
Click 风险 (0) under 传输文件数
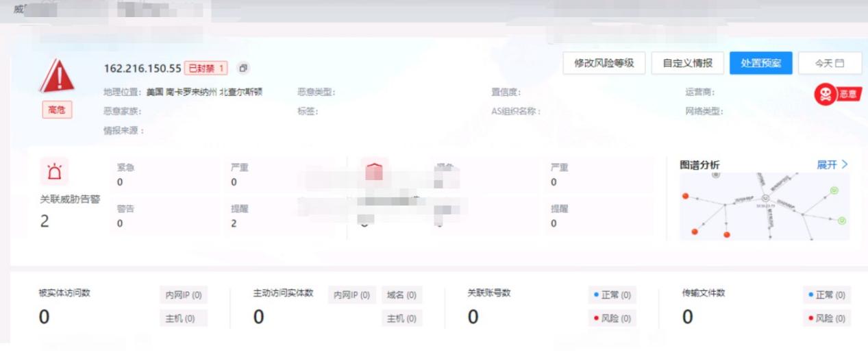(827, 319)
